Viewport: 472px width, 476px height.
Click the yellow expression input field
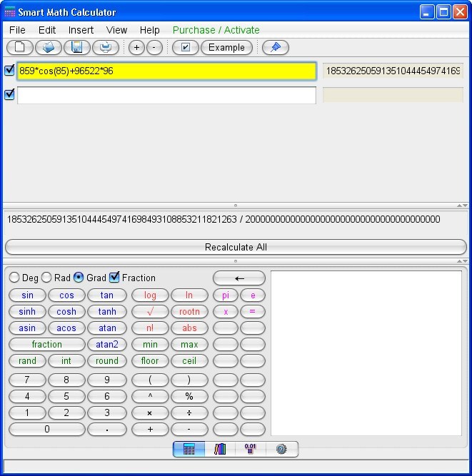(x=167, y=71)
